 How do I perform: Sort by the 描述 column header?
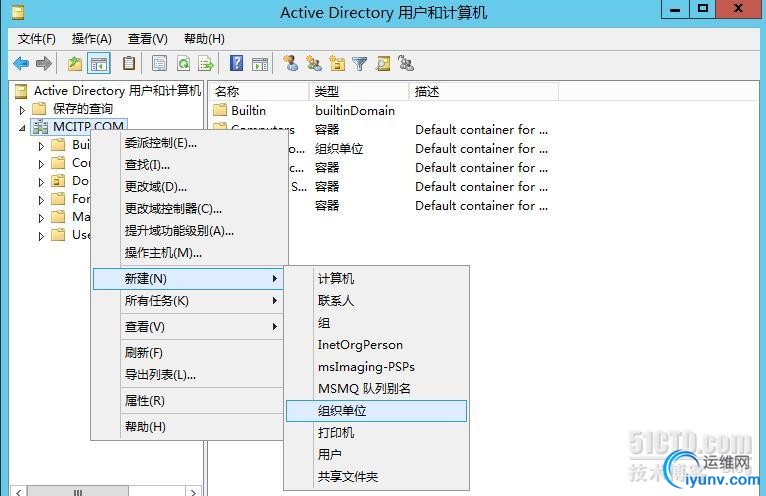(x=484, y=91)
